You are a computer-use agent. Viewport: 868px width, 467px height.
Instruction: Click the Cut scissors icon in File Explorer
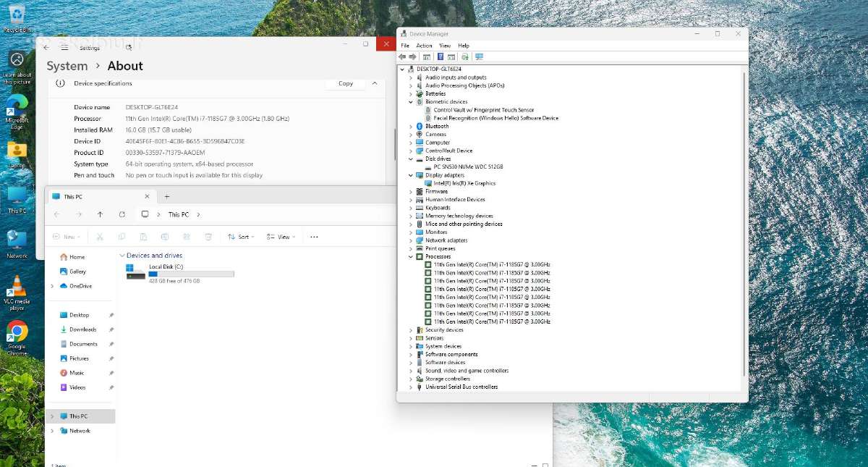pyautogui.click(x=100, y=237)
